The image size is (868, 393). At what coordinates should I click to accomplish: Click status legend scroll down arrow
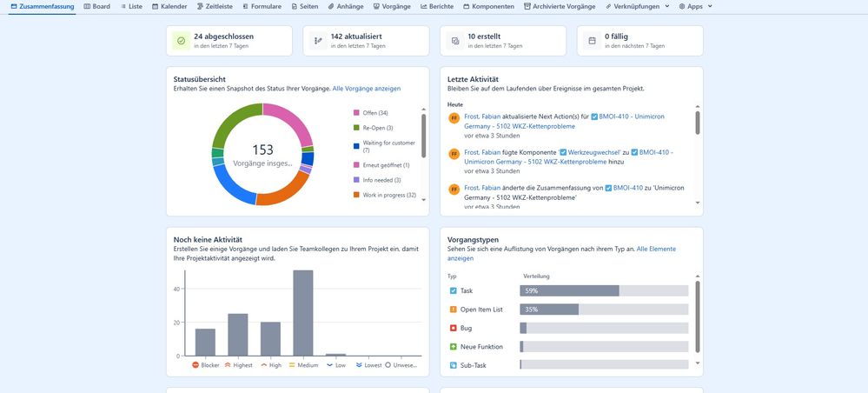tap(423, 200)
